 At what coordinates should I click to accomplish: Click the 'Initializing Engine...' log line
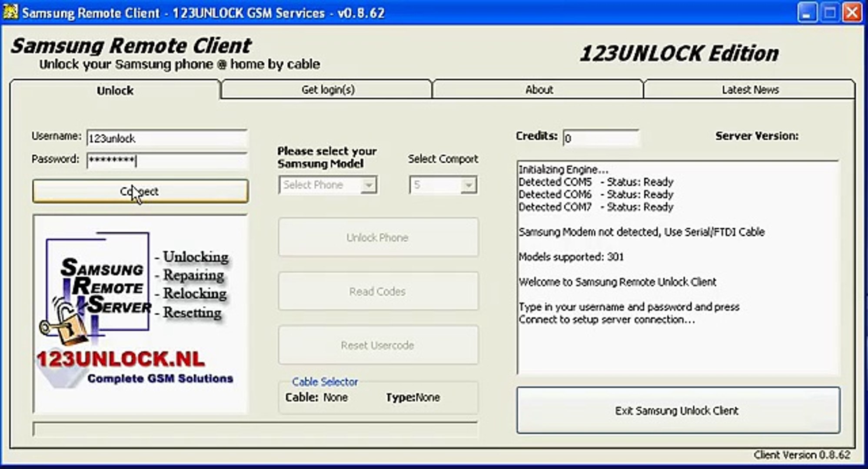(x=563, y=169)
